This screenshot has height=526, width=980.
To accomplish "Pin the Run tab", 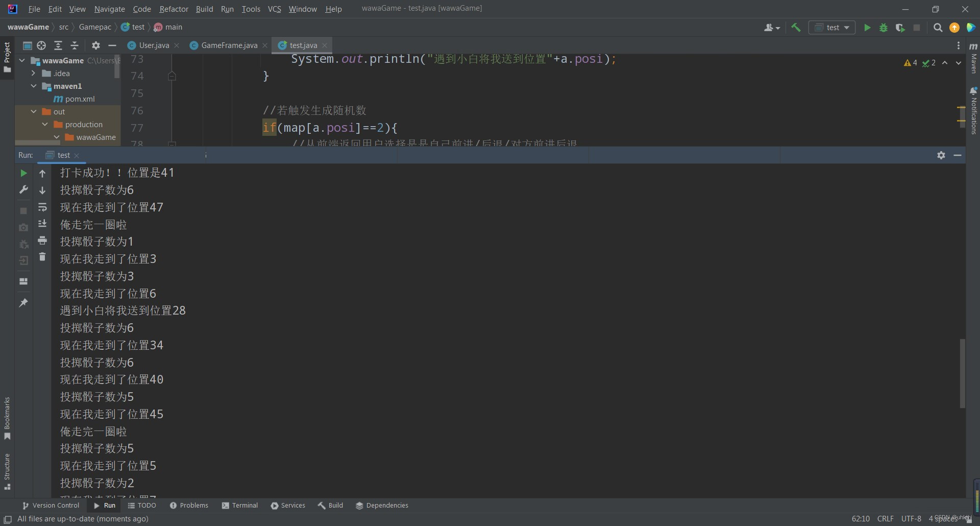I will pos(23,303).
